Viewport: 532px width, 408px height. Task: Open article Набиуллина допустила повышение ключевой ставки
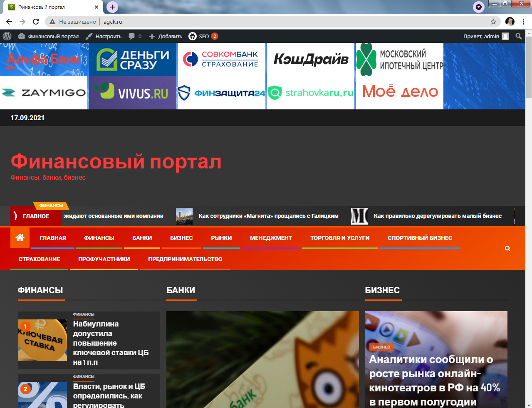(x=111, y=343)
